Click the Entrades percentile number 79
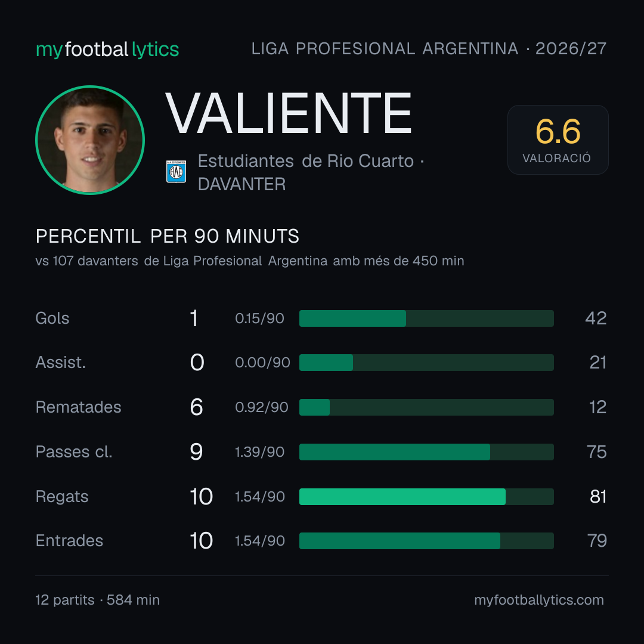Image resolution: width=644 pixels, height=644 pixels. pyautogui.click(x=597, y=541)
